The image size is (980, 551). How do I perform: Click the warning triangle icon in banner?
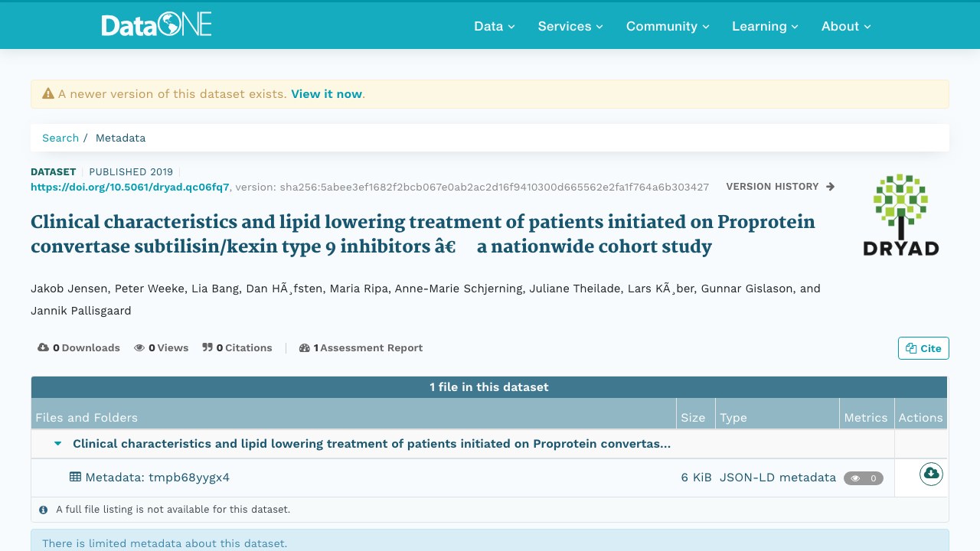coord(48,93)
